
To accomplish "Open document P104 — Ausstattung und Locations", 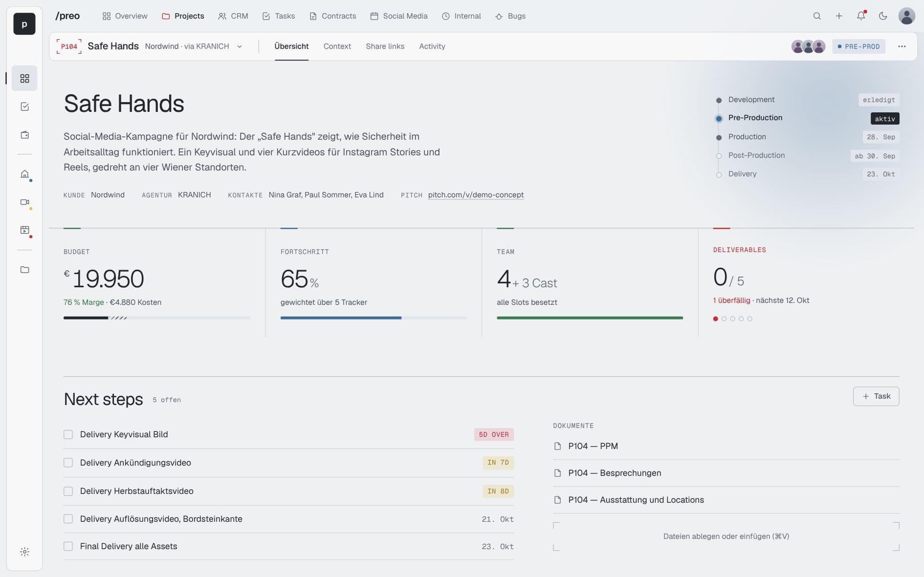I will [x=726, y=500].
